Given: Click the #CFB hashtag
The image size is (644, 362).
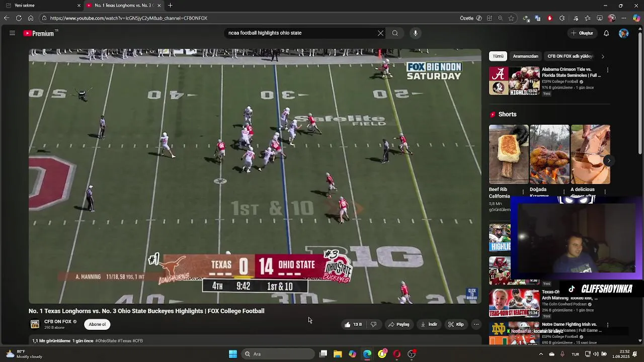Looking at the screenshot, I should (137, 341).
